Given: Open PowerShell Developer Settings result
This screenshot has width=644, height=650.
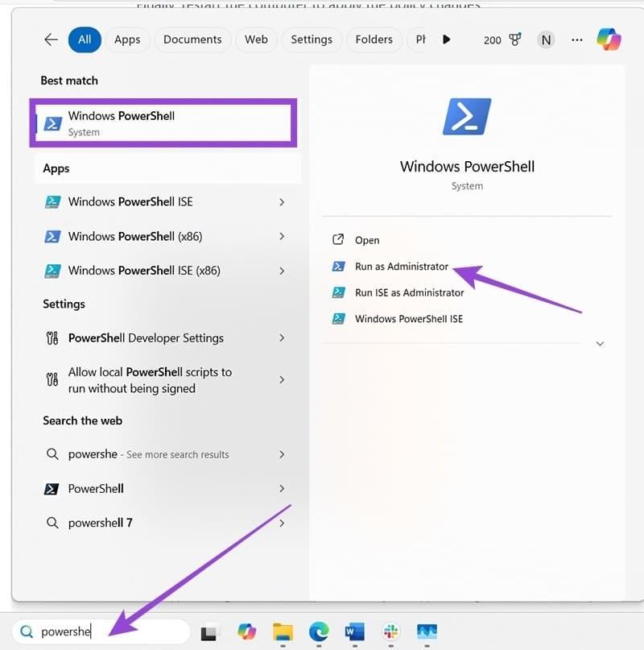Looking at the screenshot, I should click(163, 337).
